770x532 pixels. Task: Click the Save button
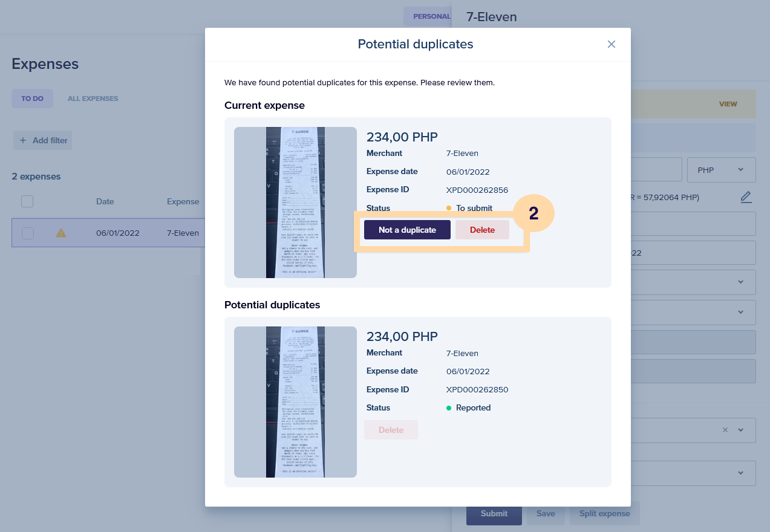coord(546,513)
